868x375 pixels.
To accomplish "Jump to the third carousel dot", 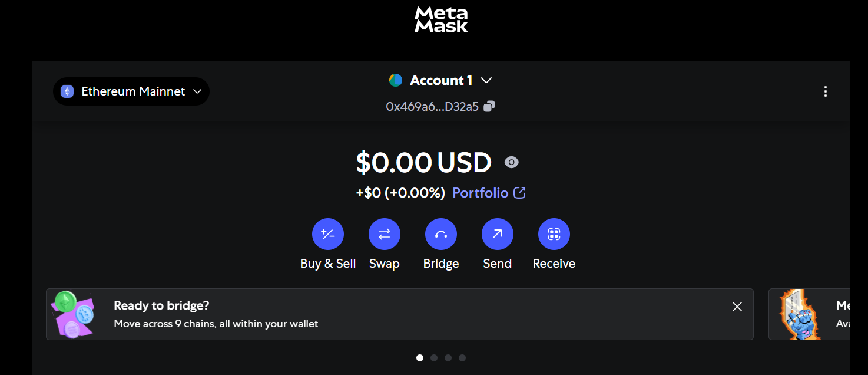I will click(x=448, y=358).
